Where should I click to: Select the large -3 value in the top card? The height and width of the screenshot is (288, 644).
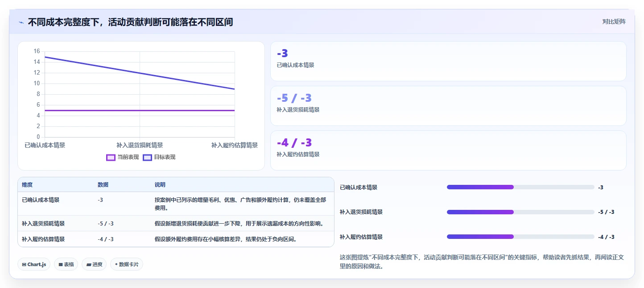pos(282,54)
